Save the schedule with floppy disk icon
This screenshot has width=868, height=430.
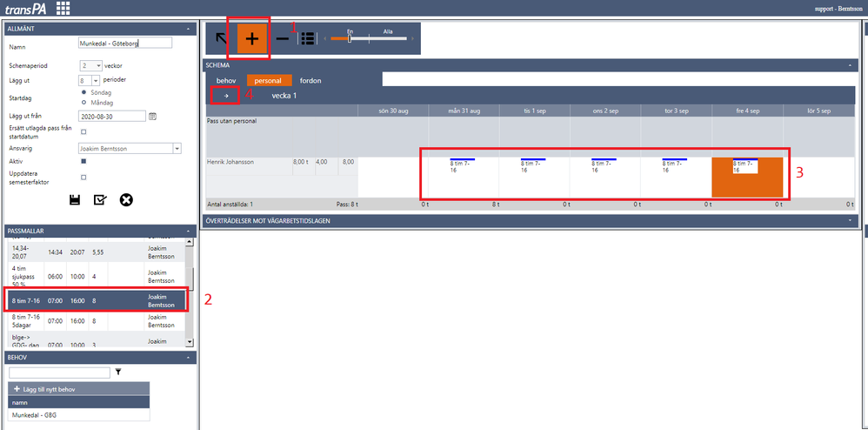(75, 200)
